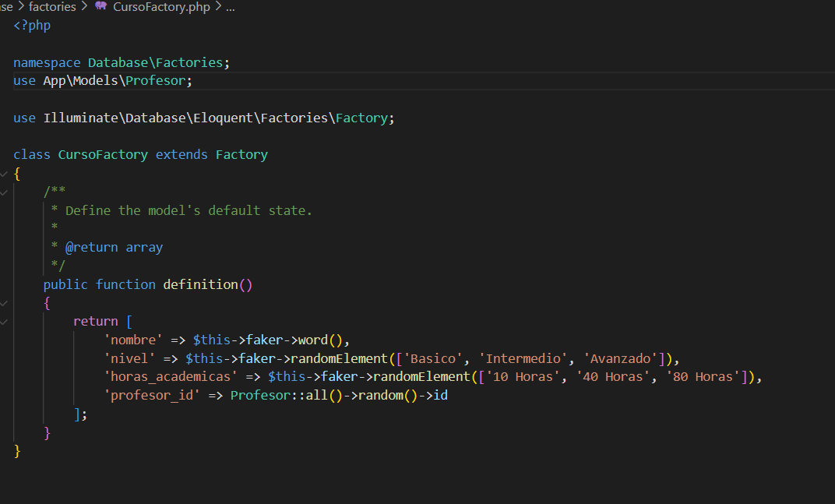Collapse the definition function body fold arrow

(4, 303)
